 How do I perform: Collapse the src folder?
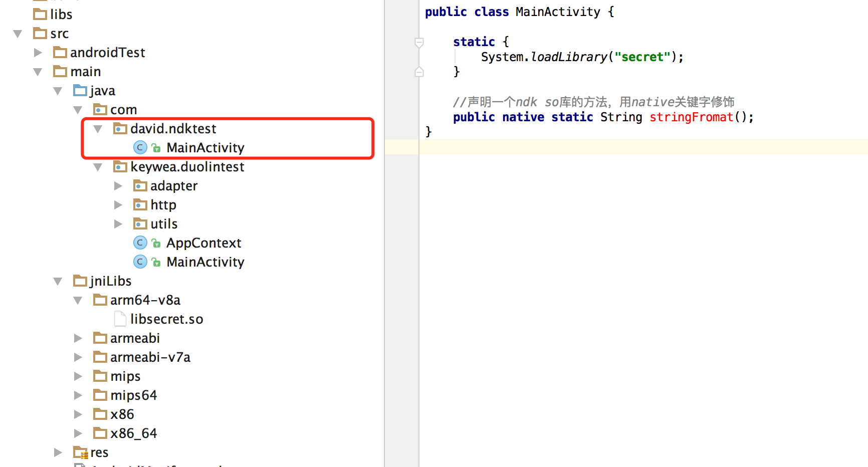pos(18,34)
